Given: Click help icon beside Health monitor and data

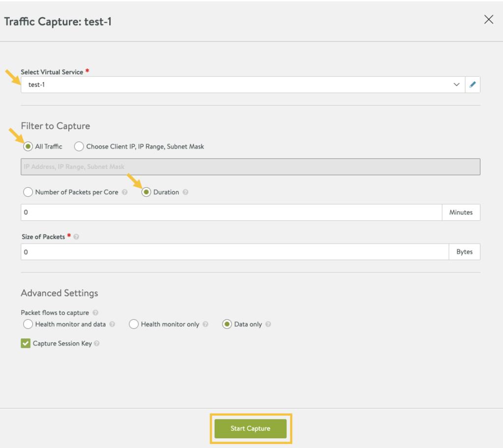Looking at the screenshot, I should pos(112,324).
